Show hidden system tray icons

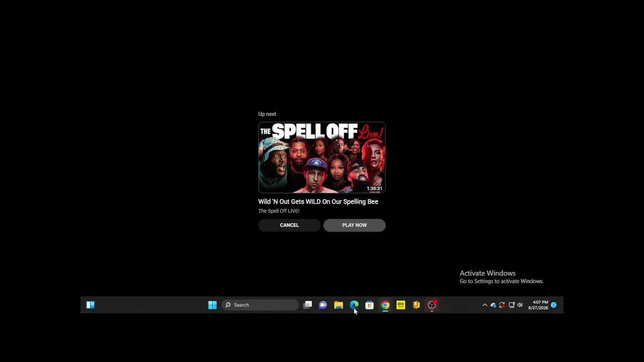485,305
